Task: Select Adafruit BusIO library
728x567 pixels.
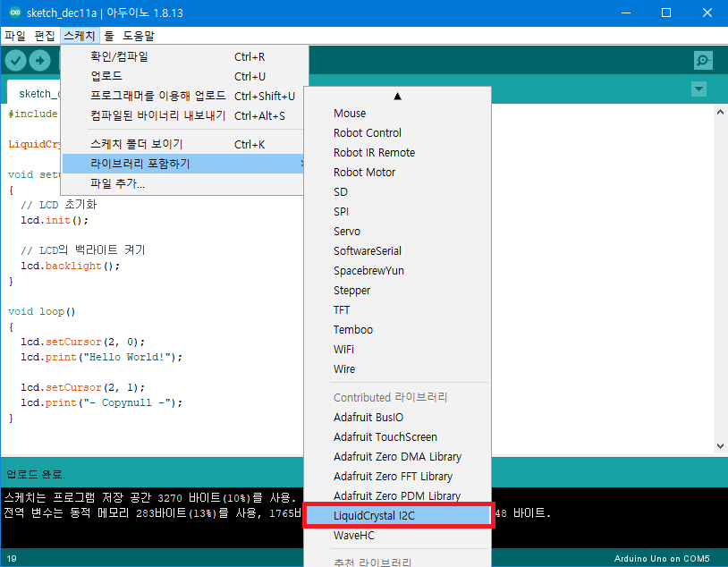Action: [397, 417]
